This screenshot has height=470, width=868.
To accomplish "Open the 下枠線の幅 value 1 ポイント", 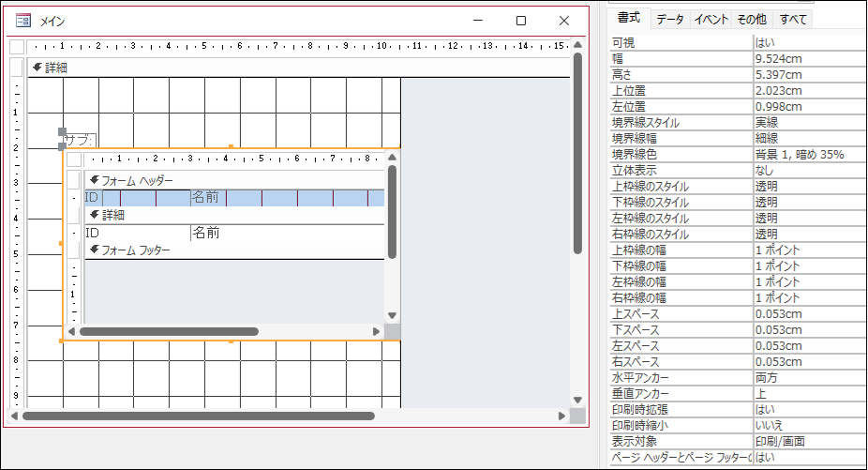I will tap(810, 266).
